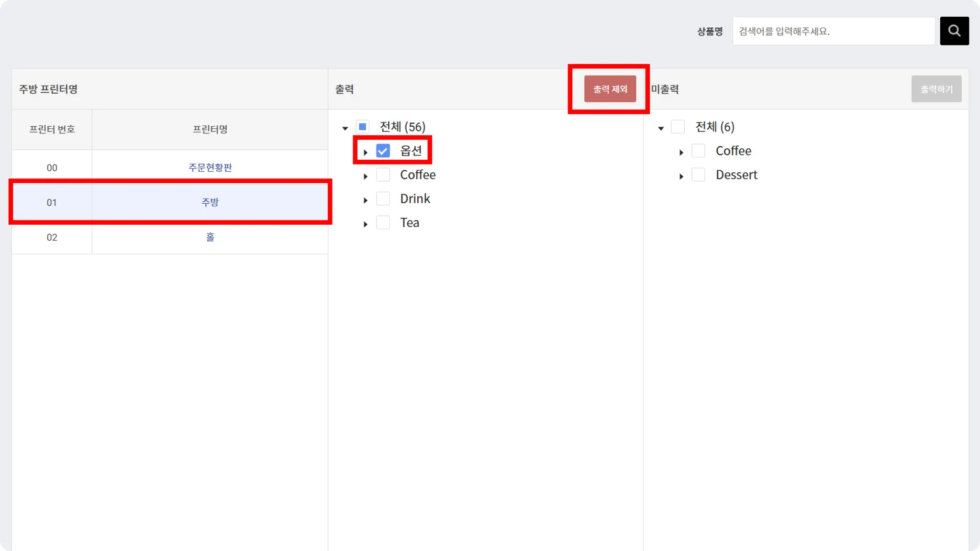Viewport: 980px width, 551px height.
Task: Expand the Tea tree node
Action: coord(366,224)
